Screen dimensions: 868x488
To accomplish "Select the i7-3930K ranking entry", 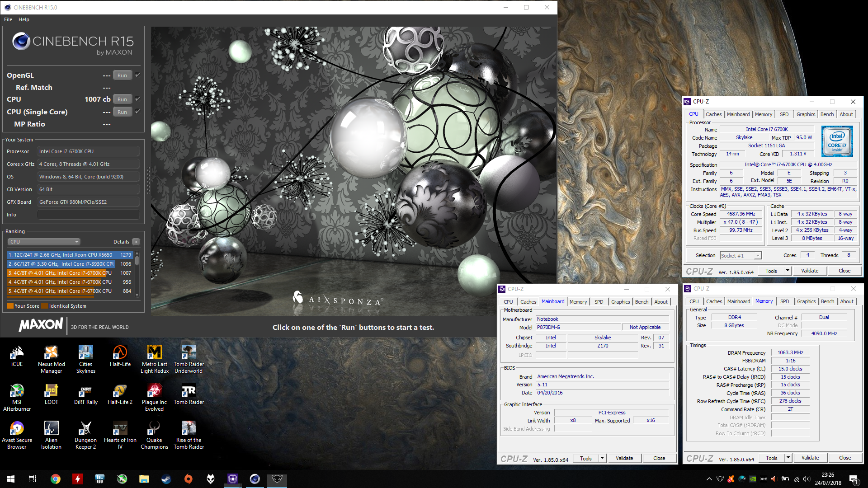I will (70, 264).
